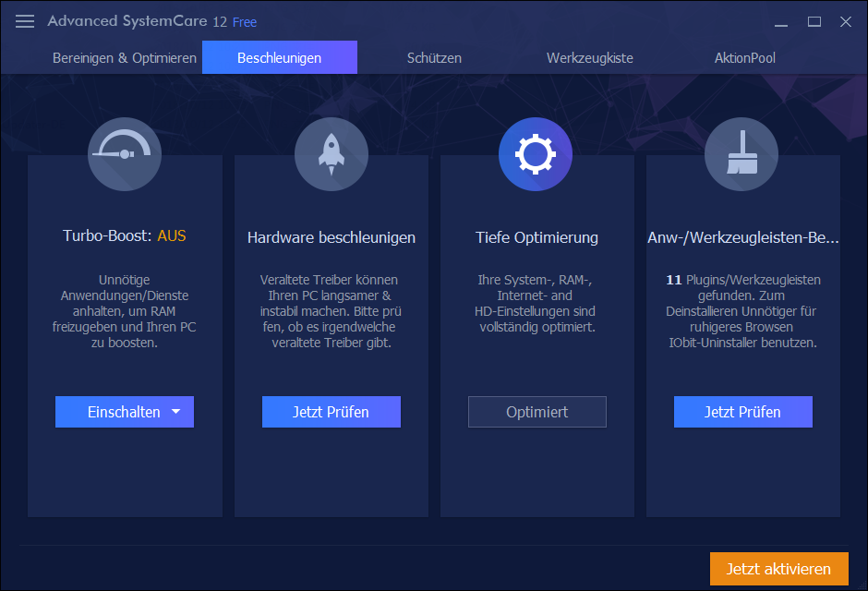The width and height of the screenshot is (868, 591).
Task: Click the 'Ihre System-, RAM-' description text
Action: pos(536,303)
